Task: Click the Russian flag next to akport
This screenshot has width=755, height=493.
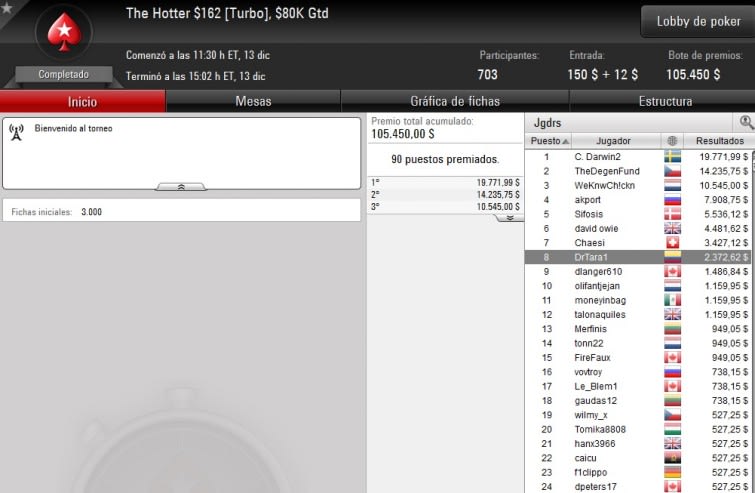Action: pyautogui.click(x=672, y=199)
